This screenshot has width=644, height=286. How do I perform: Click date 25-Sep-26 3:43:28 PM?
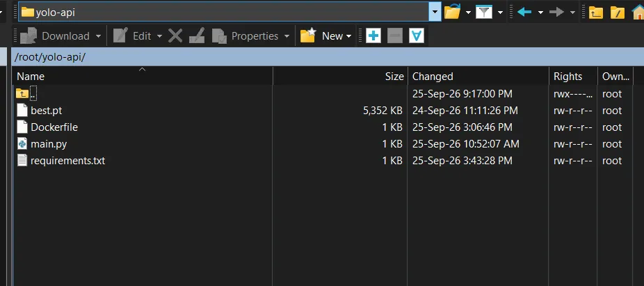[462, 161]
